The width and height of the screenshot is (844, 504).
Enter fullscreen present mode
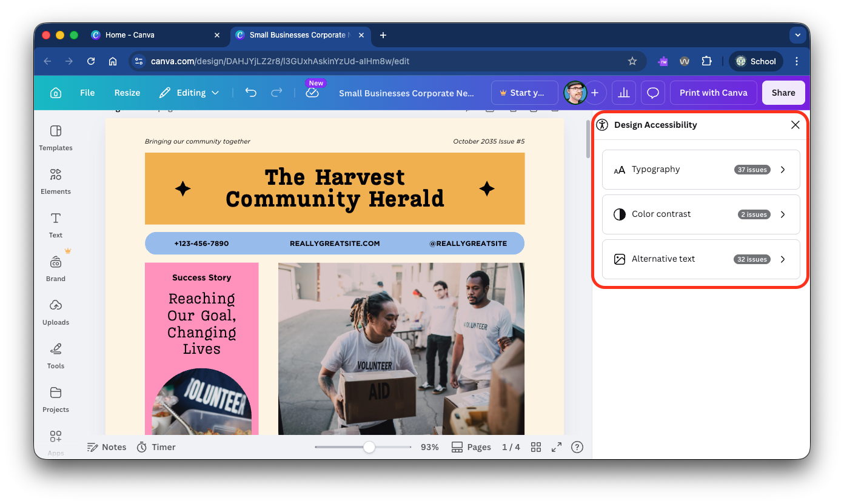point(557,447)
